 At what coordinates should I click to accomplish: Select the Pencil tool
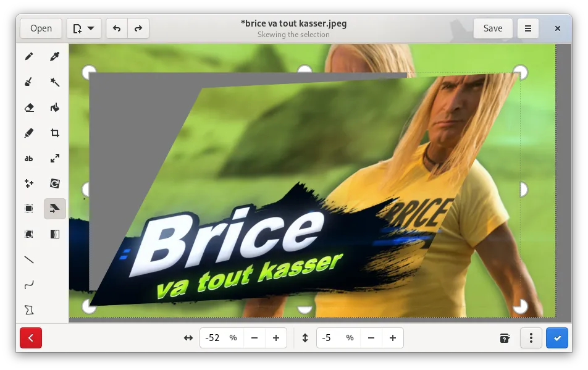[x=29, y=57]
